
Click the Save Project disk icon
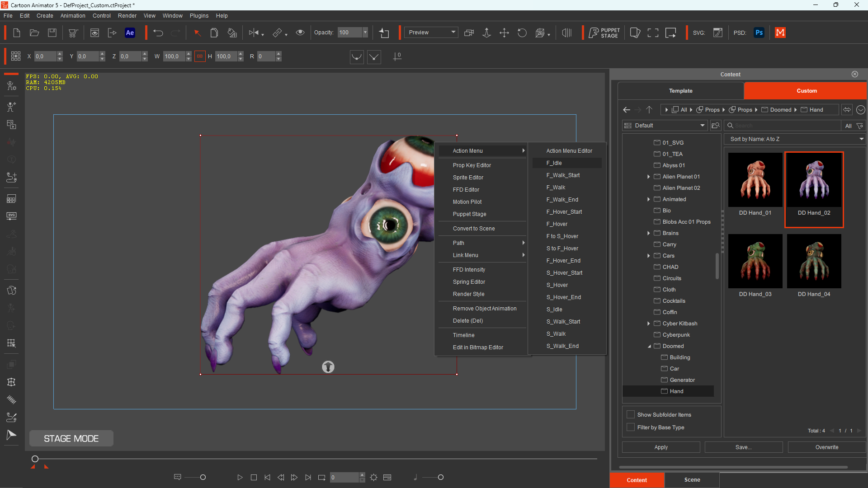[52, 33]
